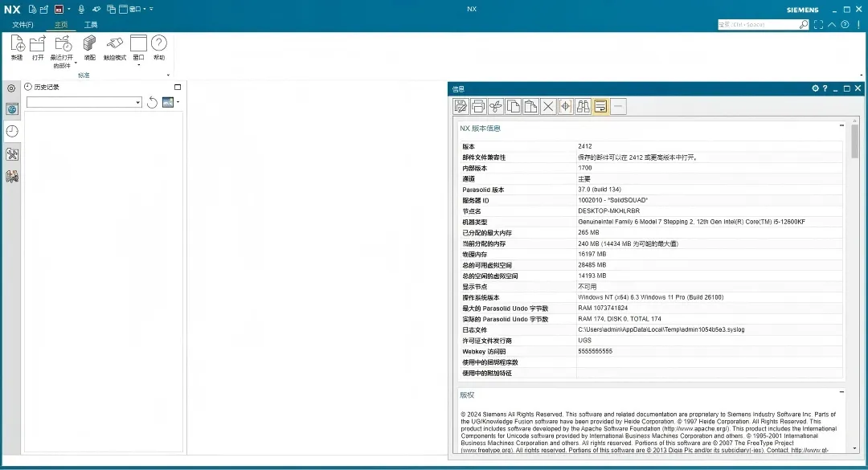The width and height of the screenshot is (868, 470).
Task: Click the help question mark icon near search
Action: click(845, 24)
